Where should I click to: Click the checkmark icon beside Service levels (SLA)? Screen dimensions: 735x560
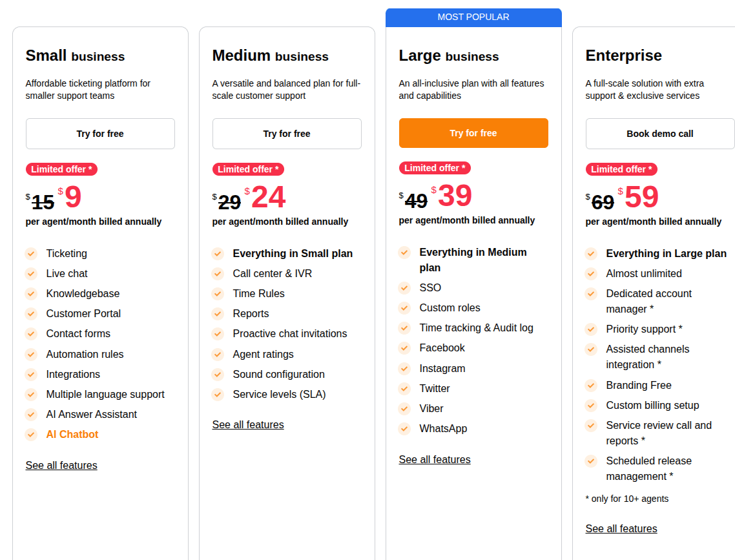[x=218, y=395]
